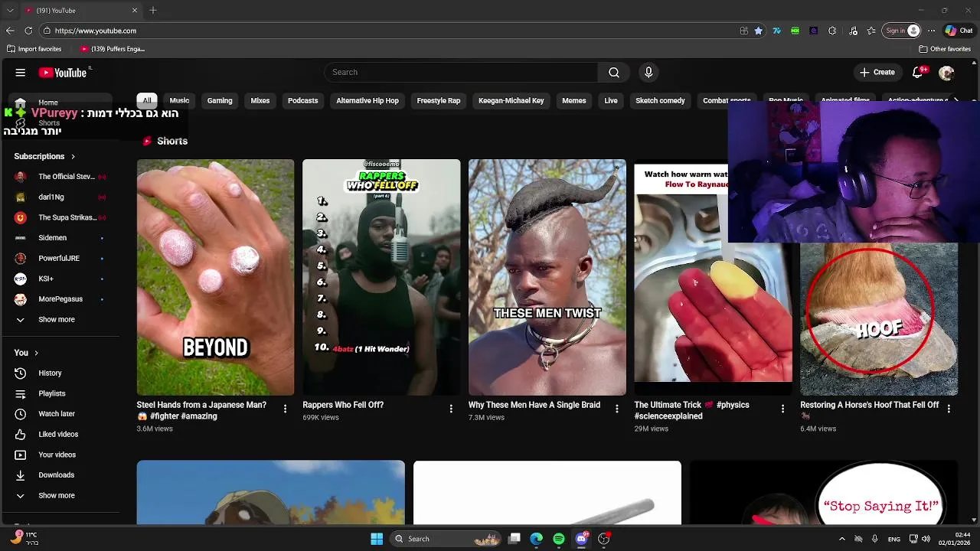The height and width of the screenshot is (551, 980).
Task: Select the Live filter chip
Action: click(x=611, y=101)
